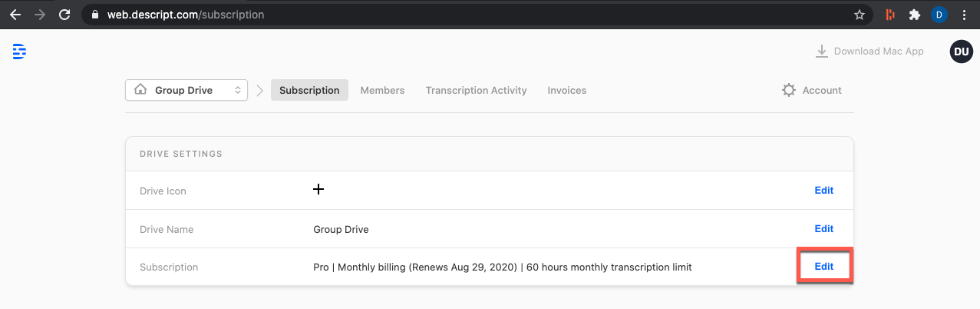980x309 pixels.
Task: Edit the Subscription plan
Action: [823, 267]
